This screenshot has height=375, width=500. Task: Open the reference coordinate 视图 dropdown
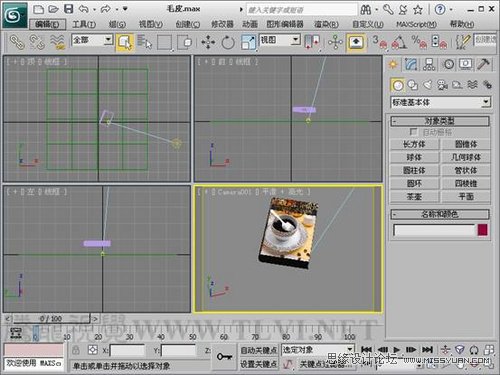pyautogui.click(x=295, y=40)
